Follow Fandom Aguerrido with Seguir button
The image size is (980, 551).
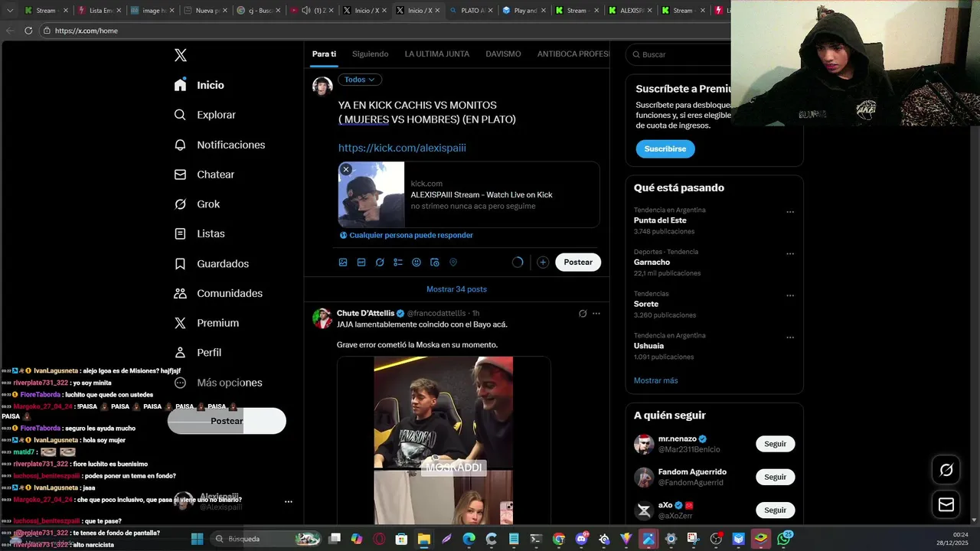click(775, 477)
